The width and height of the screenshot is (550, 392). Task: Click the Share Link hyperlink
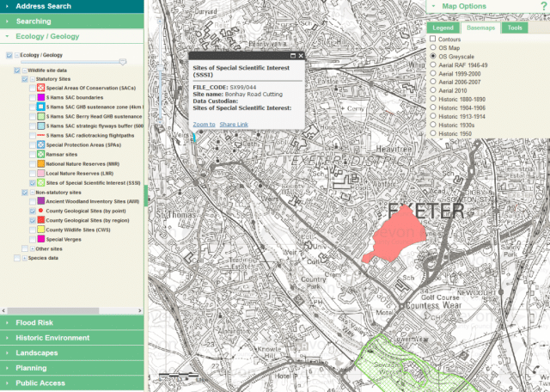coord(234,125)
